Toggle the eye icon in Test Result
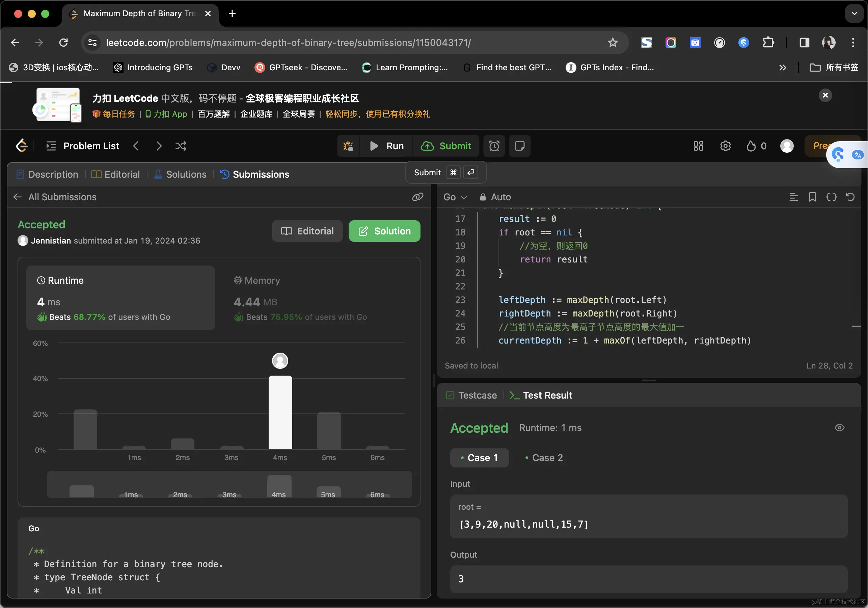Viewport: 868px width, 608px height. tap(839, 428)
